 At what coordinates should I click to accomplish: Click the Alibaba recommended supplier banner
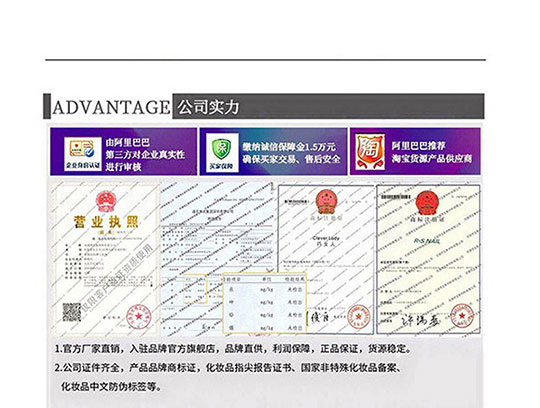pyautogui.click(x=415, y=151)
